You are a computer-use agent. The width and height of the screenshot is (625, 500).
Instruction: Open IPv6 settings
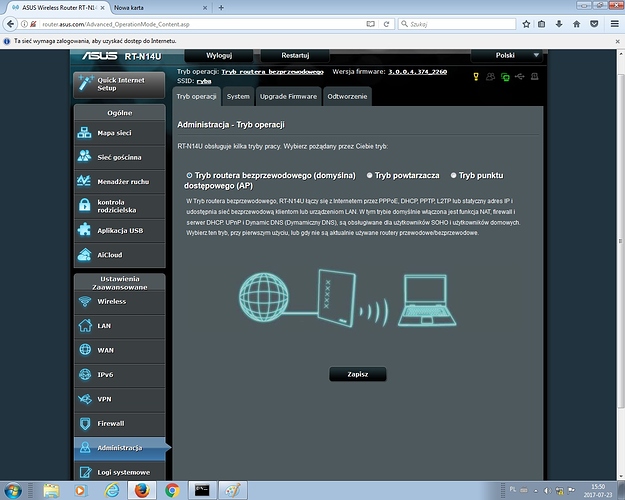pos(120,374)
